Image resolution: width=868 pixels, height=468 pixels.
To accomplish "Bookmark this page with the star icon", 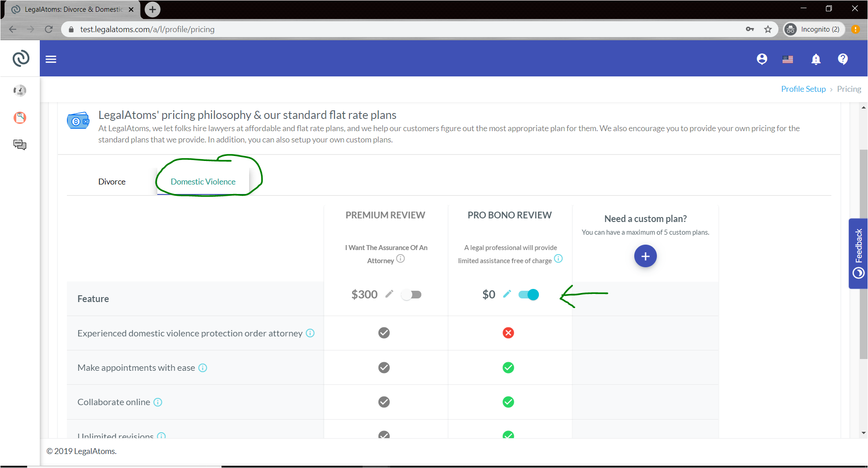I will tap(768, 29).
